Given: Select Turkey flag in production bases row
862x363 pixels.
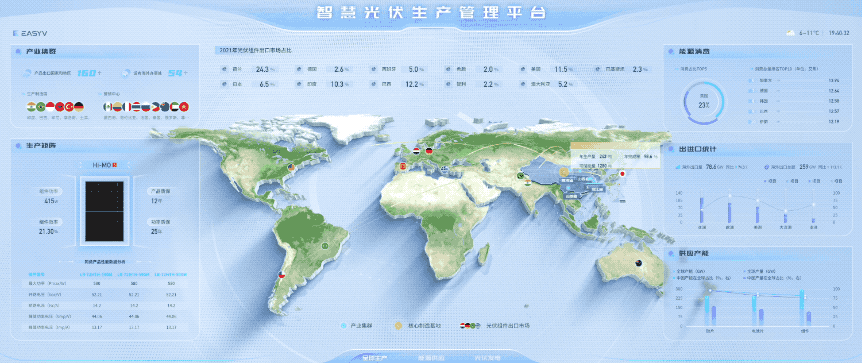Looking at the screenshot, I should point(69,107).
